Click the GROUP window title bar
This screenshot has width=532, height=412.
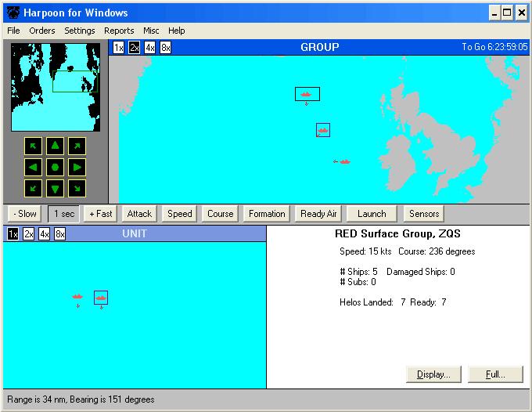tap(319, 47)
